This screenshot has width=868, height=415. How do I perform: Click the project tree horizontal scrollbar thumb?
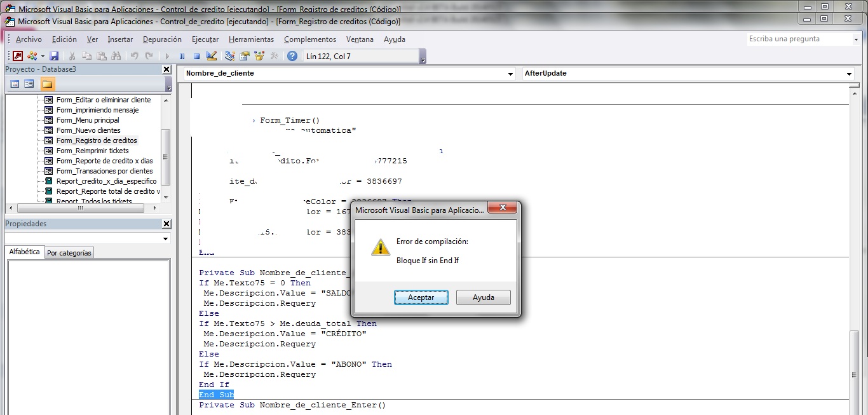pos(80,208)
